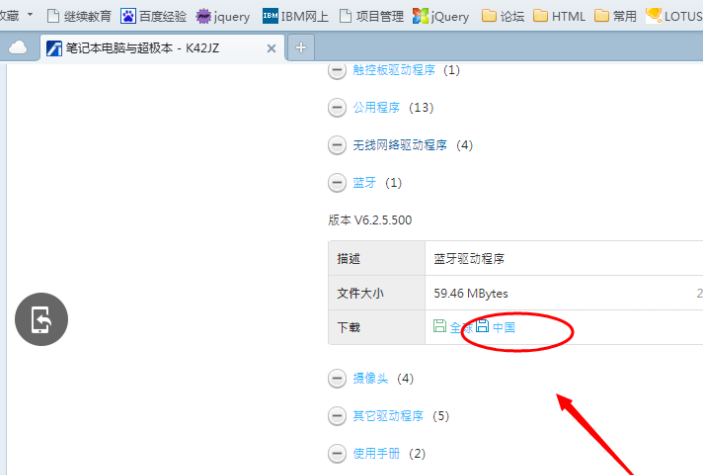Click the green 全球 save icon

pyautogui.click(x=439, y=326)
